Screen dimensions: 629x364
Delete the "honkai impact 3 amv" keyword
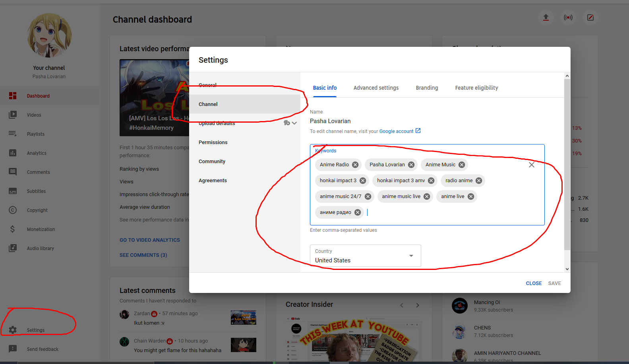(x=431, y=181)
